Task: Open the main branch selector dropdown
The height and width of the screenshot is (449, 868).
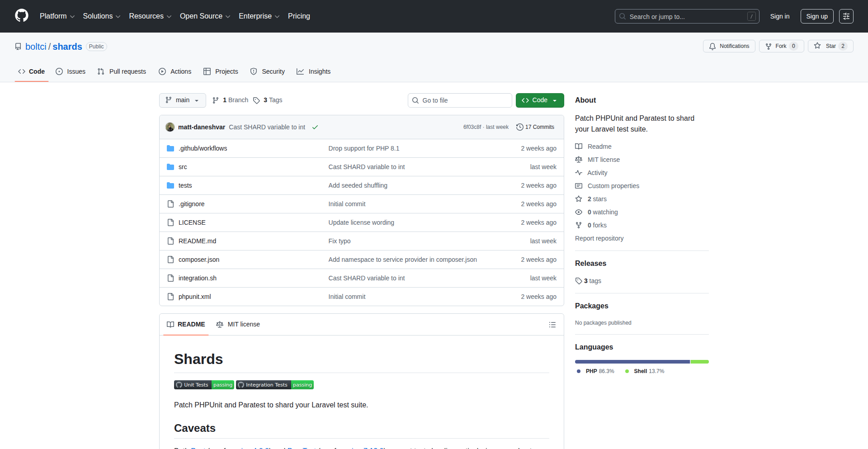Action: [182, 100]
